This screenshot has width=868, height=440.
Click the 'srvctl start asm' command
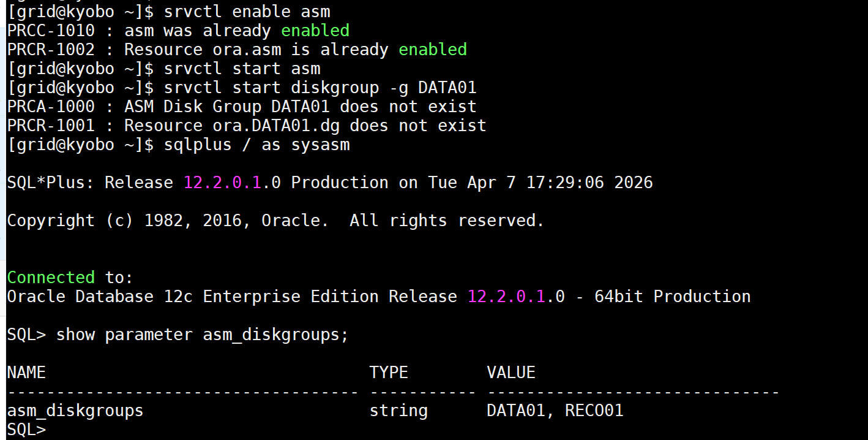pos(242,68)
